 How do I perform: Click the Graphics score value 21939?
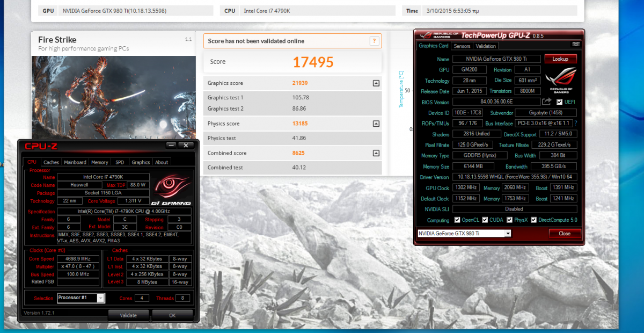point(300,83)
